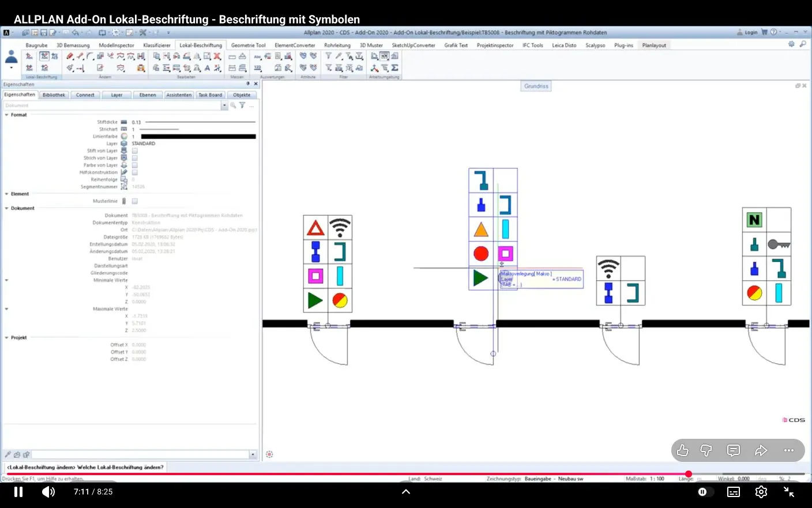Click the red X delete icon in Bearbeiten

point(217,57)
